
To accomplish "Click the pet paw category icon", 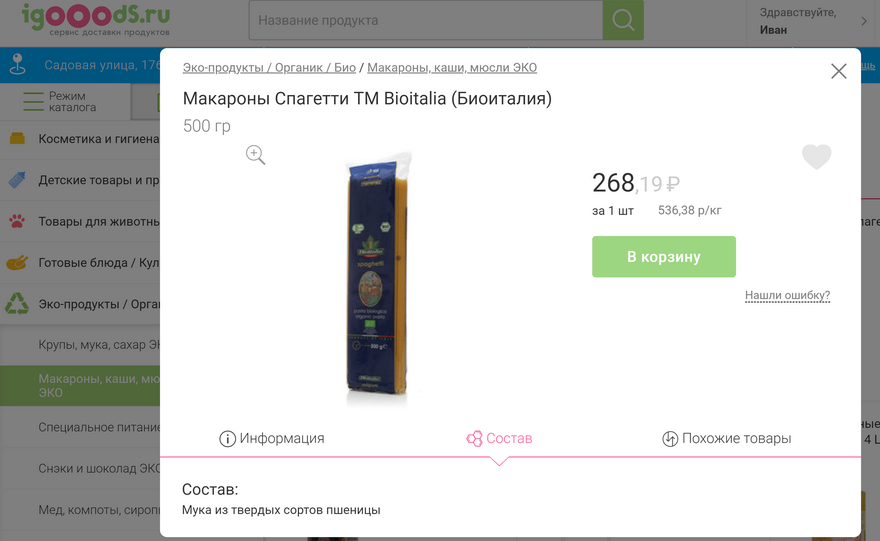I will pyautogui.click(x=17, y=221).
